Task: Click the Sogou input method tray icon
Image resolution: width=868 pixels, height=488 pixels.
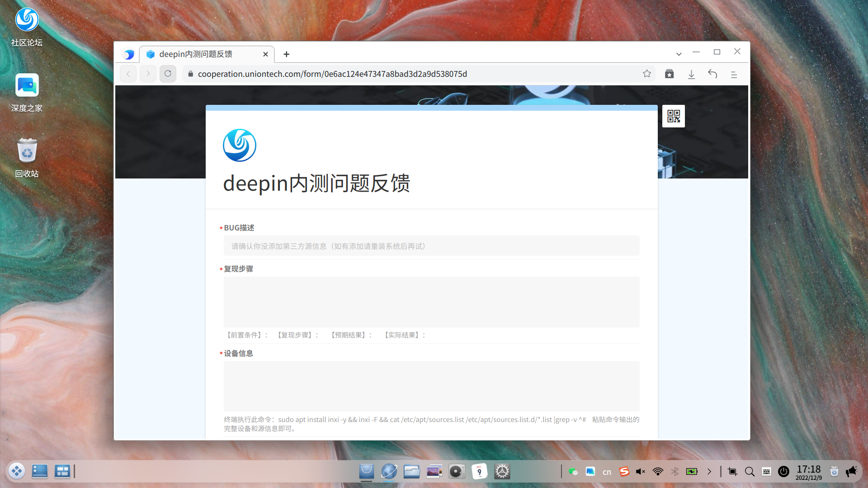Action: tap(624, 472)
